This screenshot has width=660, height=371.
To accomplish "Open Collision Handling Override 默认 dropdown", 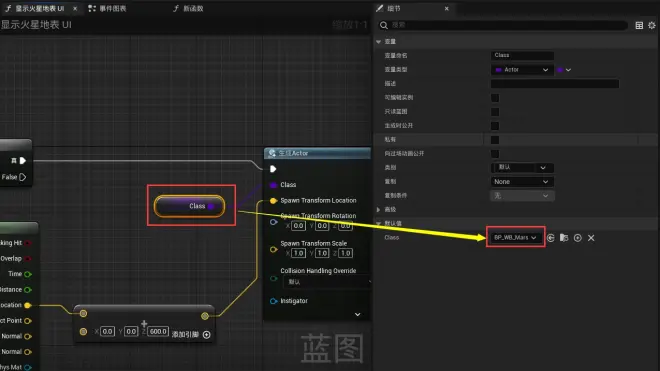I will point(327,282).
